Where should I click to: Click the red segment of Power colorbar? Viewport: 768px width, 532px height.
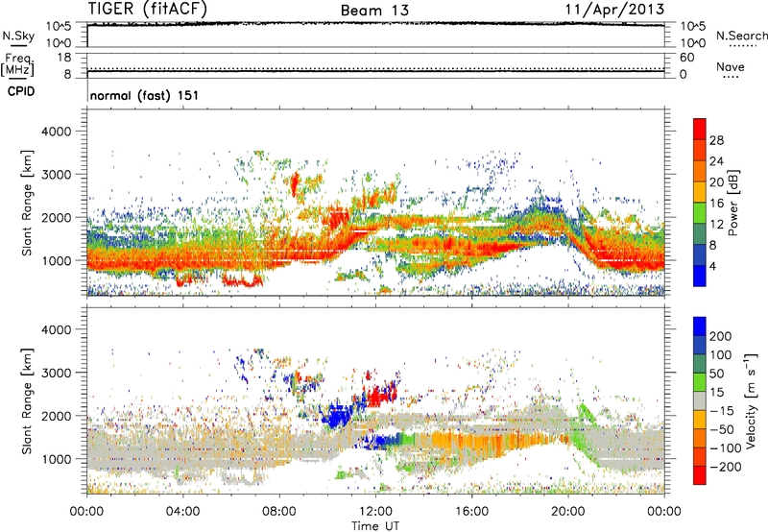pyautogui.click(x=700, y=130)
